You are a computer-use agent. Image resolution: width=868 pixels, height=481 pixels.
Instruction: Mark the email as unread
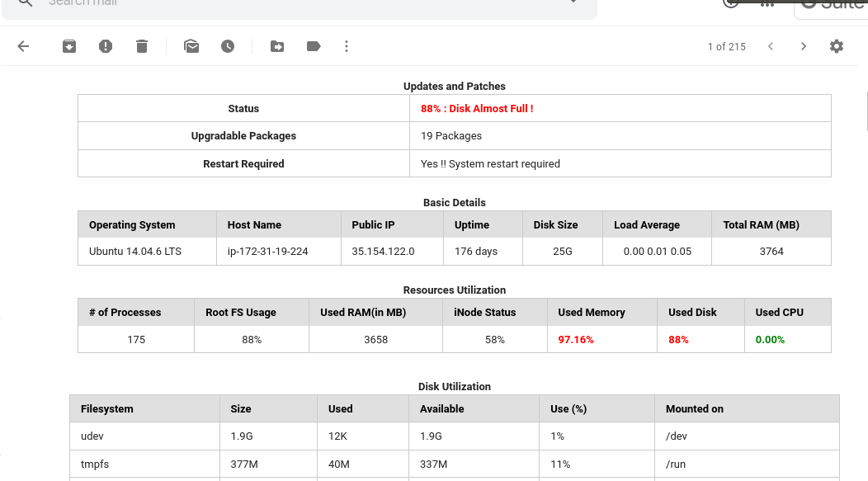pos(191,46)
